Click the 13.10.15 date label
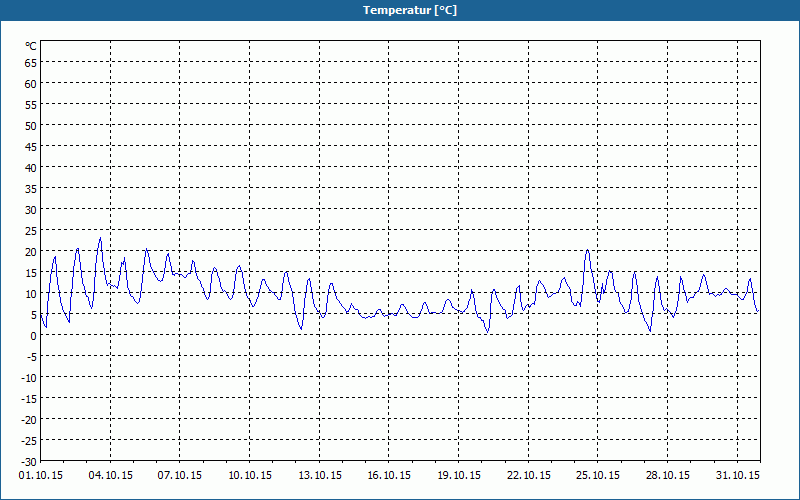This screenshot has height=500, width=800. [x=319, y=476]
